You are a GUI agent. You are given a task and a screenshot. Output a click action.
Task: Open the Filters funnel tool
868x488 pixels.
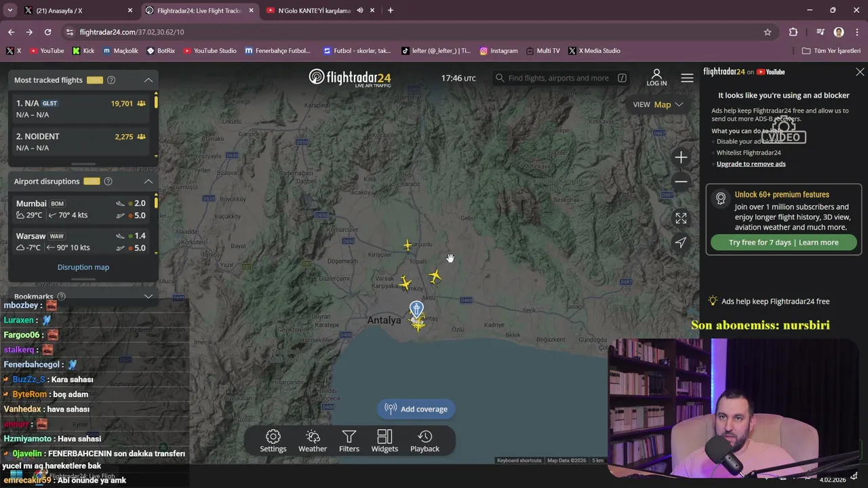pyautogui.click(x=349, y=441)
